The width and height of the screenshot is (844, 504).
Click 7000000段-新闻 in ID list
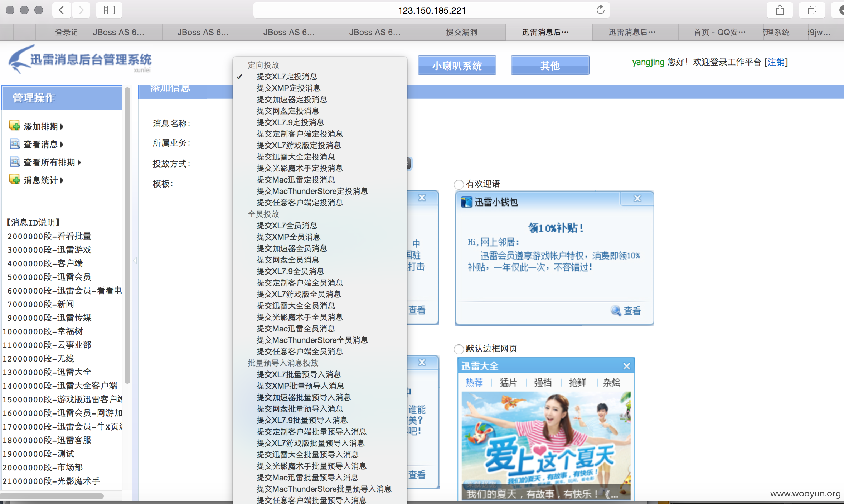pyautogui.click(x=41, y=304)
